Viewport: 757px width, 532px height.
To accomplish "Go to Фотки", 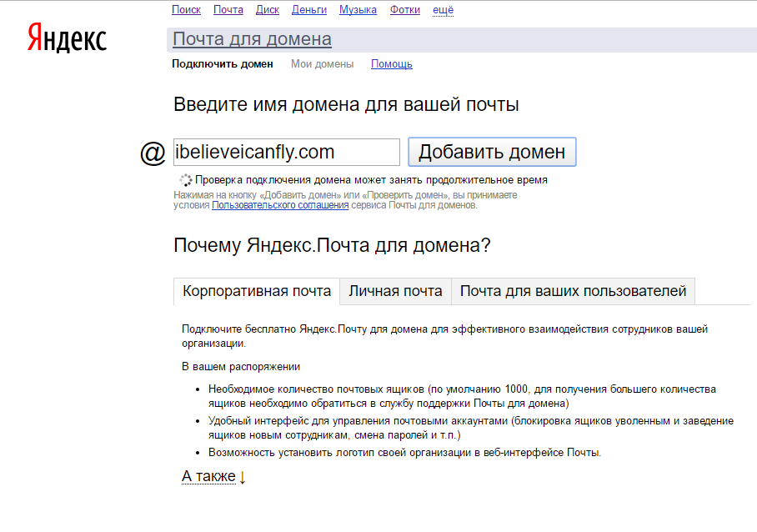I will coord(405,10).
